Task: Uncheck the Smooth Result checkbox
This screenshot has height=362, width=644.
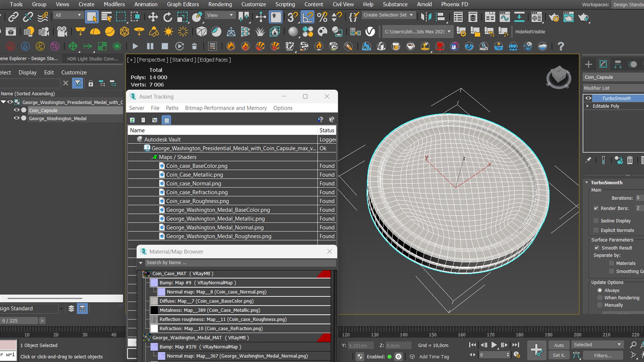Action: [x=597, y=248]
